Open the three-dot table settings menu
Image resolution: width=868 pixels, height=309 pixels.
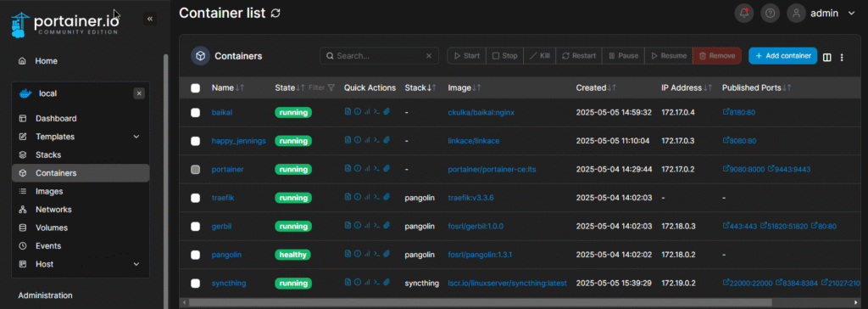[x=842, y=57]
